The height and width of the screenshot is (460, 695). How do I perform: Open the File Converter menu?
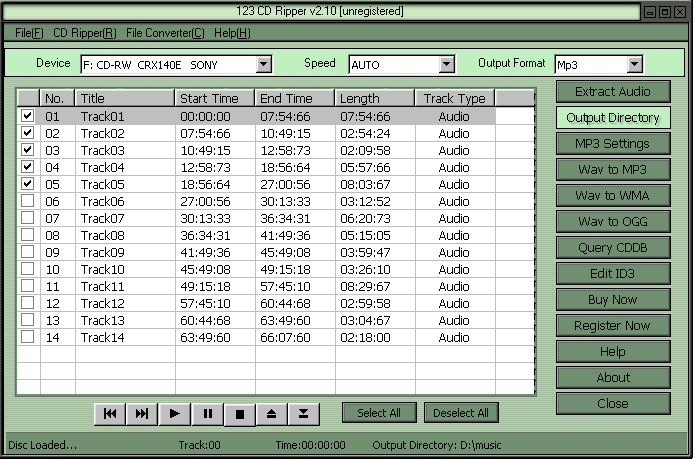pyautogui.click(x=165, y=33)
